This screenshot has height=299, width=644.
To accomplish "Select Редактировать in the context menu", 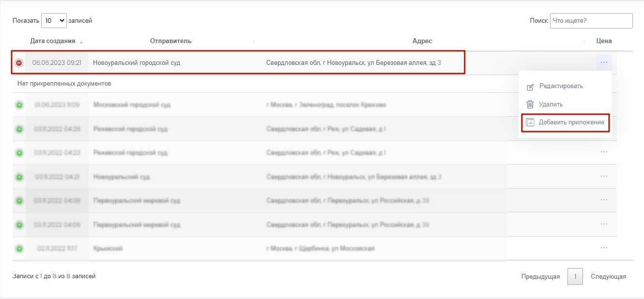I will click(561, 86).
